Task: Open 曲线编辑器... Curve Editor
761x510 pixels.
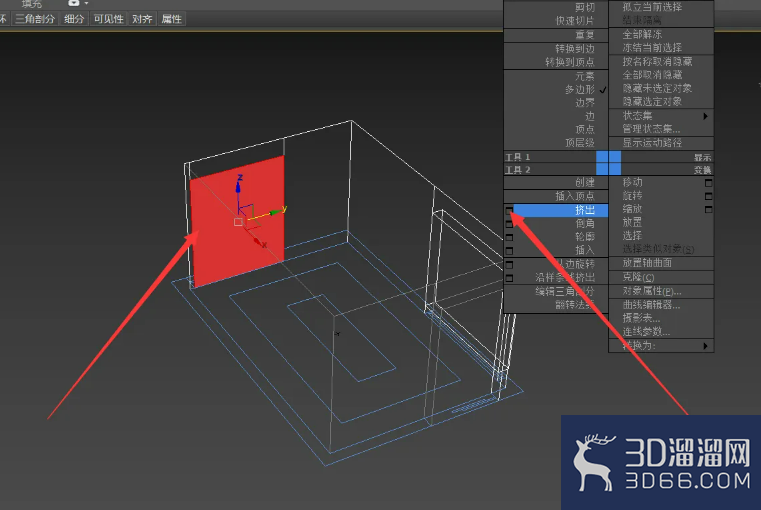Action: [651, 305]
